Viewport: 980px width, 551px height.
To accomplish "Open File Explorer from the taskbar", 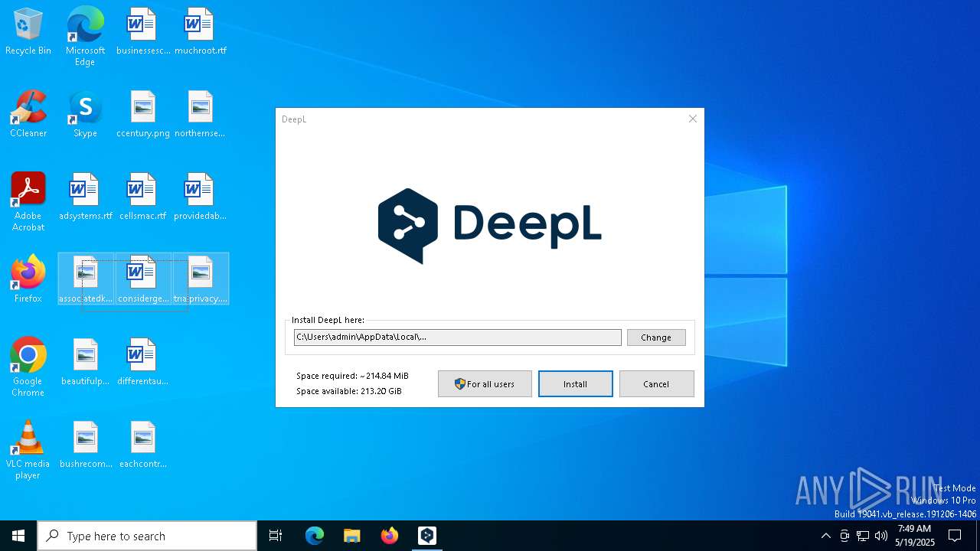I will pyautogui.click(x=351, y=536).
